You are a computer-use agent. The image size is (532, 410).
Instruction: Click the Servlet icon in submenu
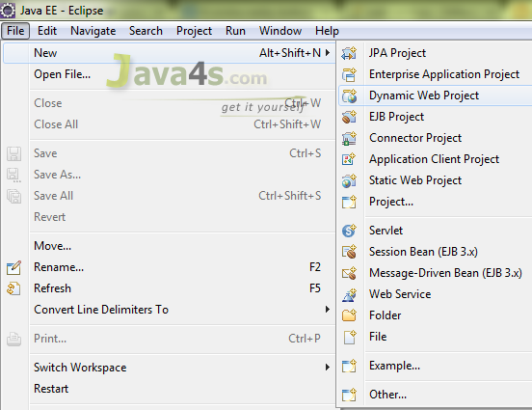point(349,231)
